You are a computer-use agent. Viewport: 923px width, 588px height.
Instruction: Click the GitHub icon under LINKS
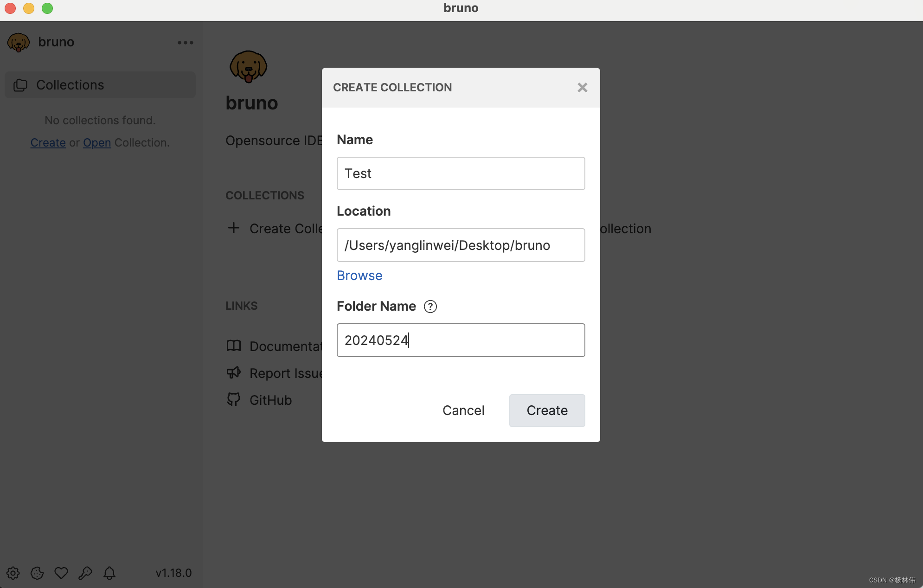point(234,399)
